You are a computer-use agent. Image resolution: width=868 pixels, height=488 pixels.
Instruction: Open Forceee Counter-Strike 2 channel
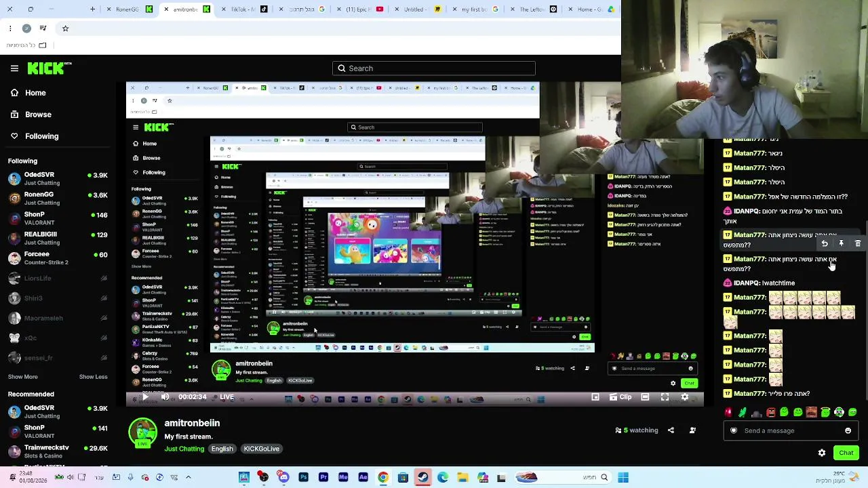58,258
